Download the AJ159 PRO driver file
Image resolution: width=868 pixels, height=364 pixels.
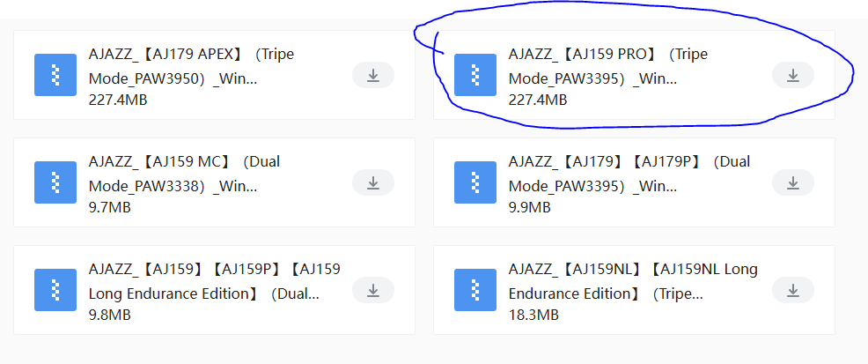tap(792, 76)
